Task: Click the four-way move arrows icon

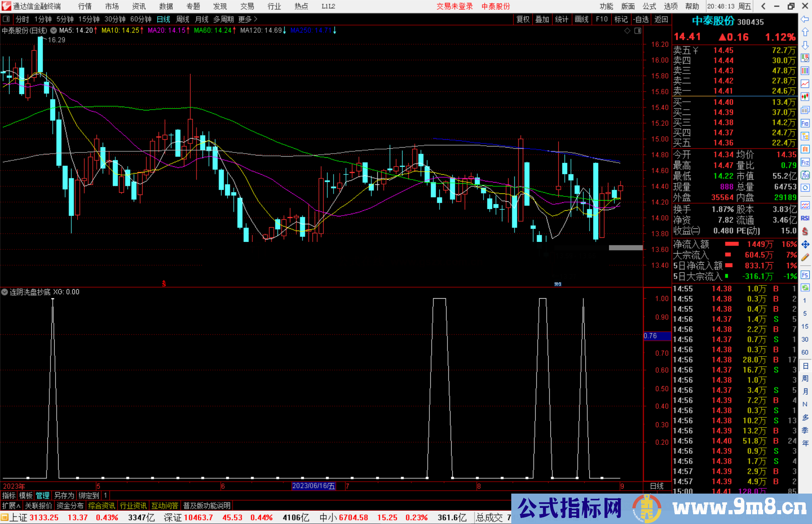Action: point(805,245)
